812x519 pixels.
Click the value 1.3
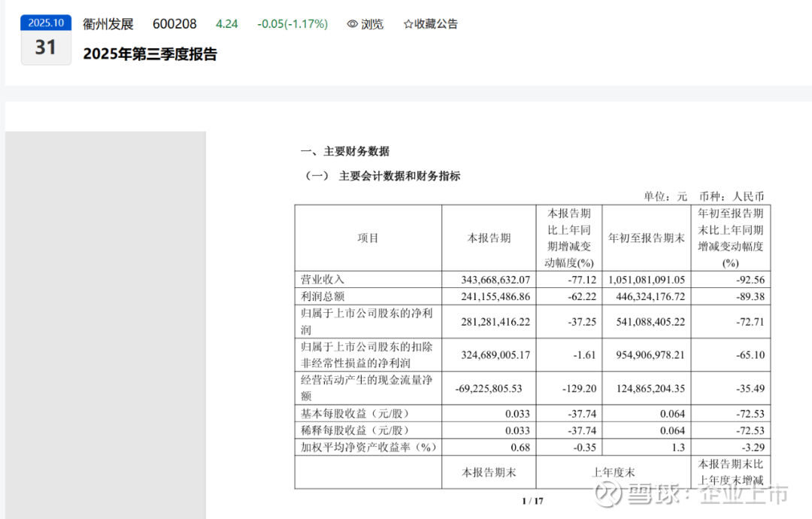678,448
